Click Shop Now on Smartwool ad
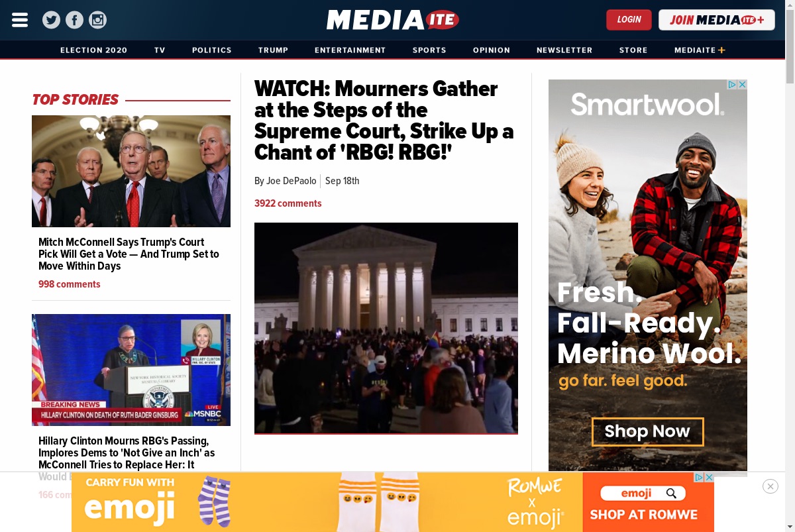The image size is (795, 532). coord(647,431)
